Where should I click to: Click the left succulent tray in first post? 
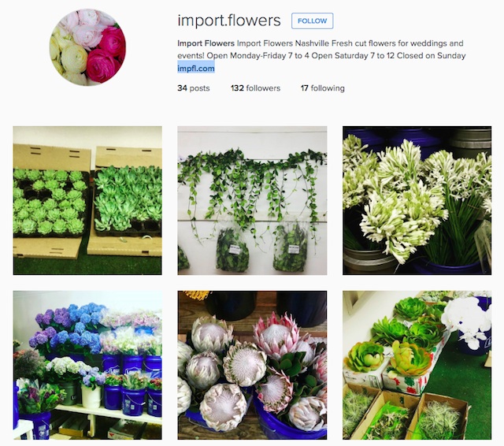pyautogui.click(x=50, y=202)
